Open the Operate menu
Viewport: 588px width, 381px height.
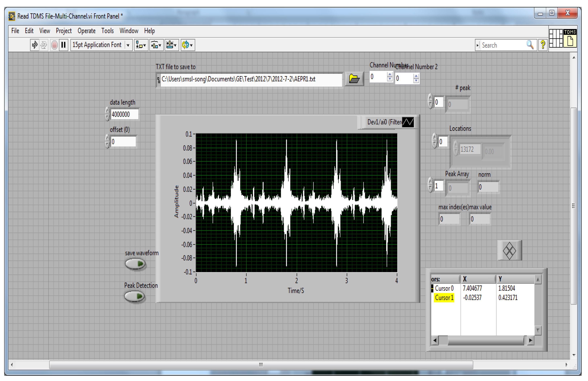pos(87,31)
